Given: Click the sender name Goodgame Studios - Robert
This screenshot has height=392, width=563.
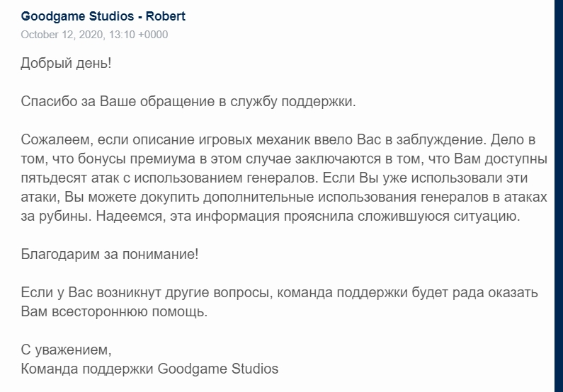Looking at the screenshot, I should tap(103, 16).
